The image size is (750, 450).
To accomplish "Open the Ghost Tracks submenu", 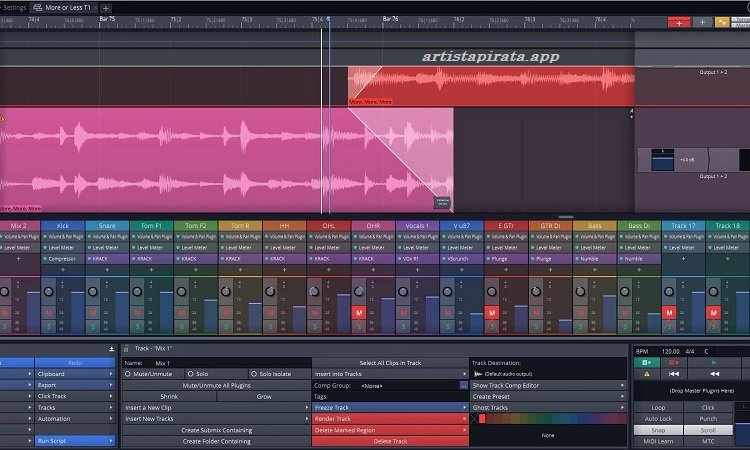I will (x=548, y=407).
